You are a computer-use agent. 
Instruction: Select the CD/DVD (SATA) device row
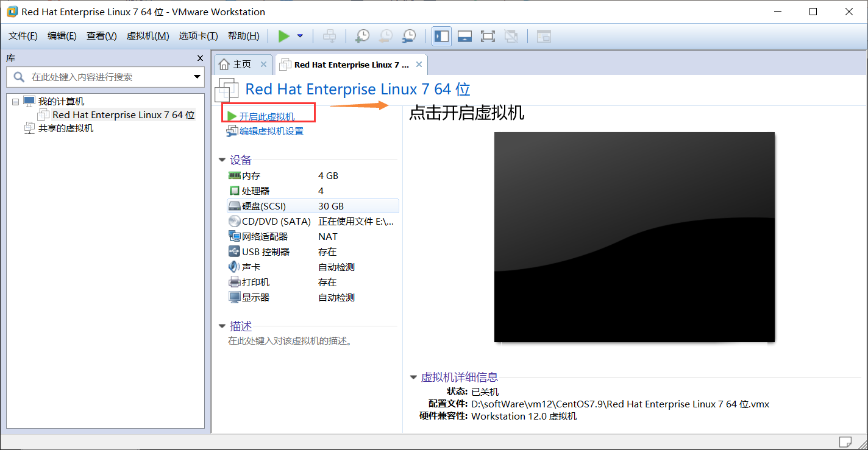coord(312,221)
